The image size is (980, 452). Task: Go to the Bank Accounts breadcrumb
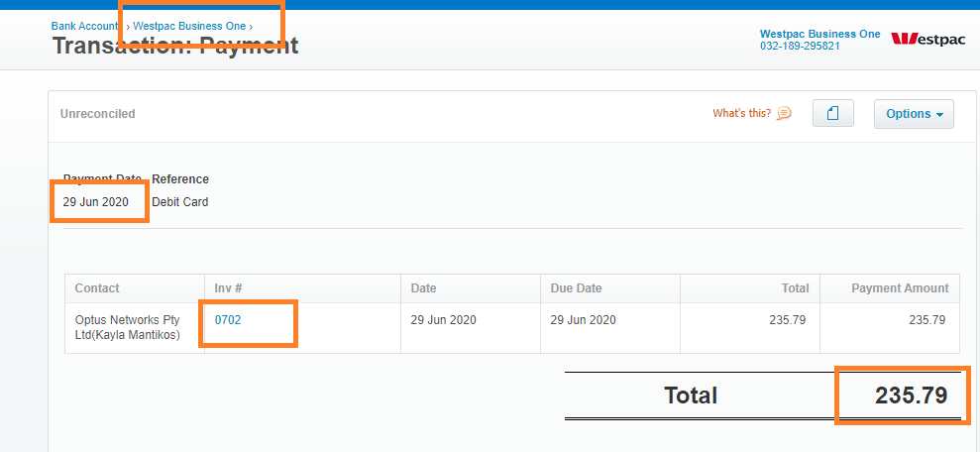pyautogui.click(x=84, y=26)
